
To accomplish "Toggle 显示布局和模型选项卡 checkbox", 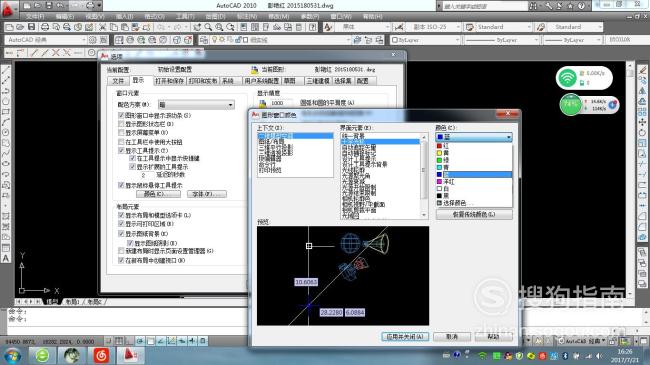I will coord(121,215).
